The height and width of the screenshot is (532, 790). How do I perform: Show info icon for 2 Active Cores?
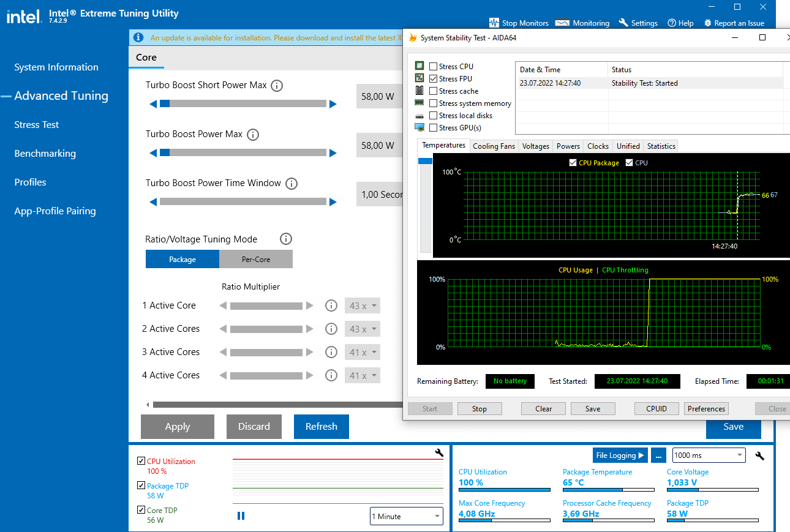point(331,329)
